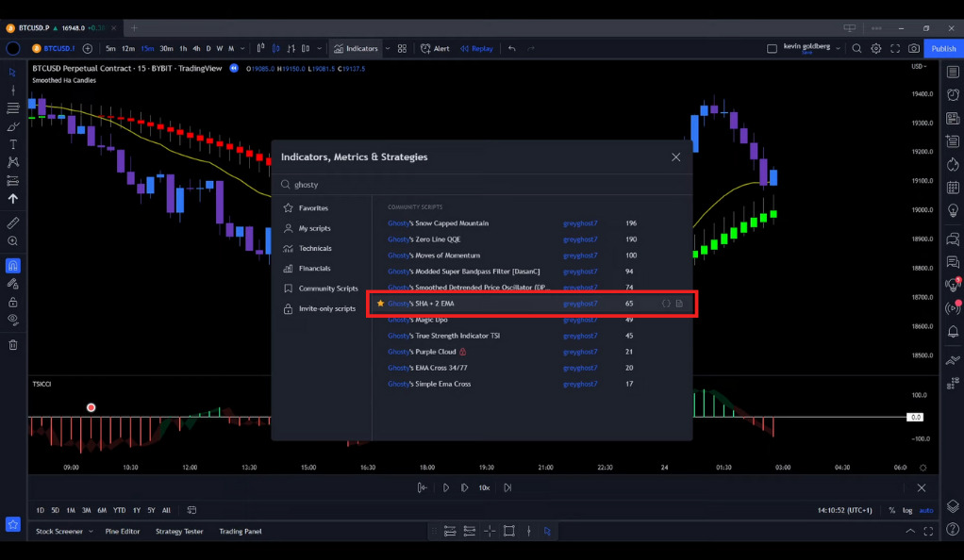Toggle Replay mode in top toolbar
The width and height of the screenshot is (964, 560).
pyautogui.click(x=476, y=49)
